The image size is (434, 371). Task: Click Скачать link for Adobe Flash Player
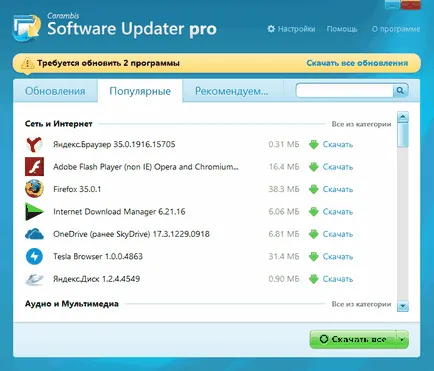[x=338, y=167]
